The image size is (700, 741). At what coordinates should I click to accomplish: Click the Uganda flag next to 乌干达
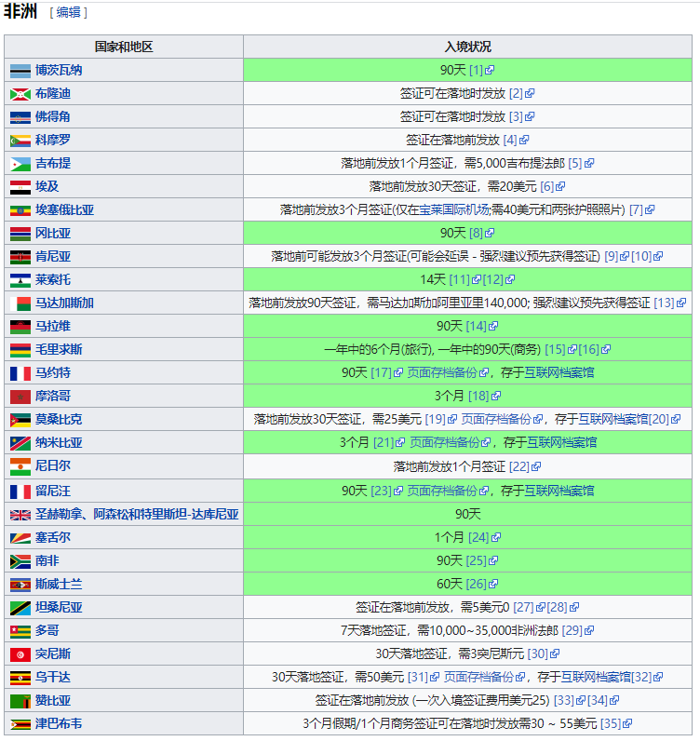[x=20, y=678]
